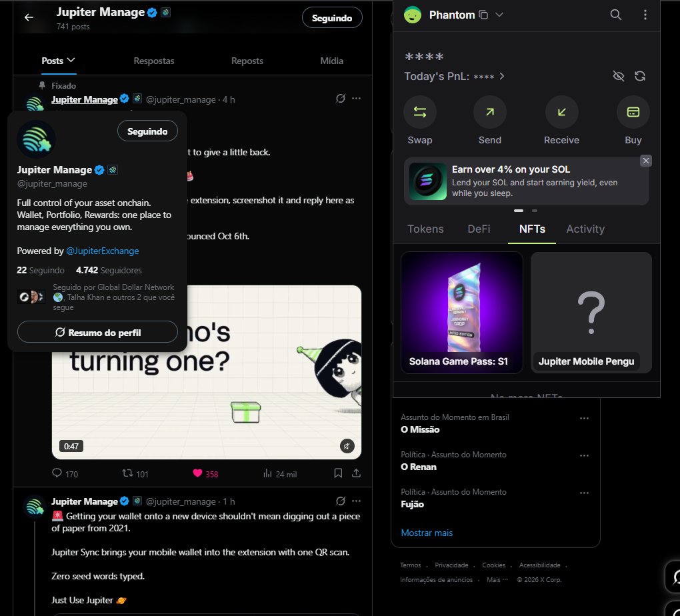This screenshot has width=680, height=616.
Task: View the 22 Seguindo list
Action: [x=40, y=270]
